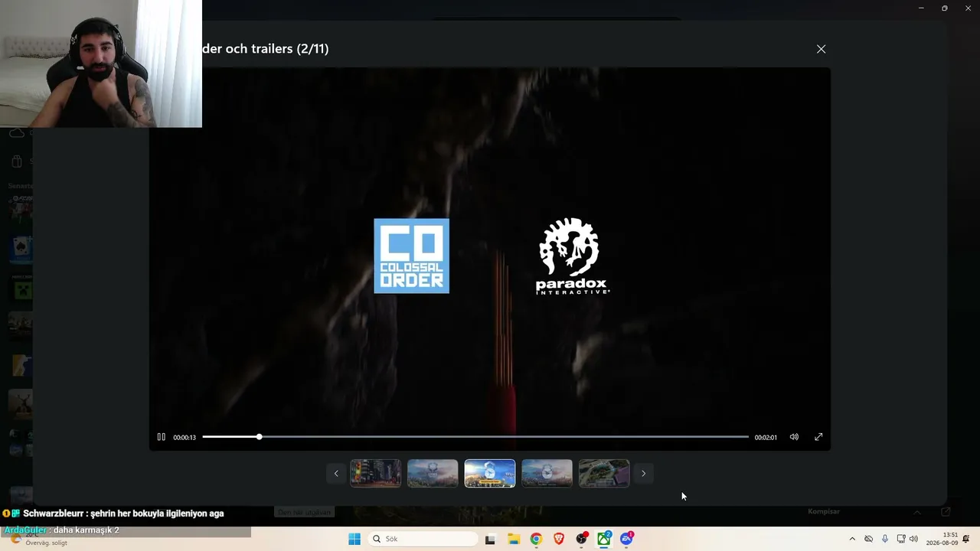Select the highlighted third gallery thumbnail
980x551 pixels.
[490, 474]
